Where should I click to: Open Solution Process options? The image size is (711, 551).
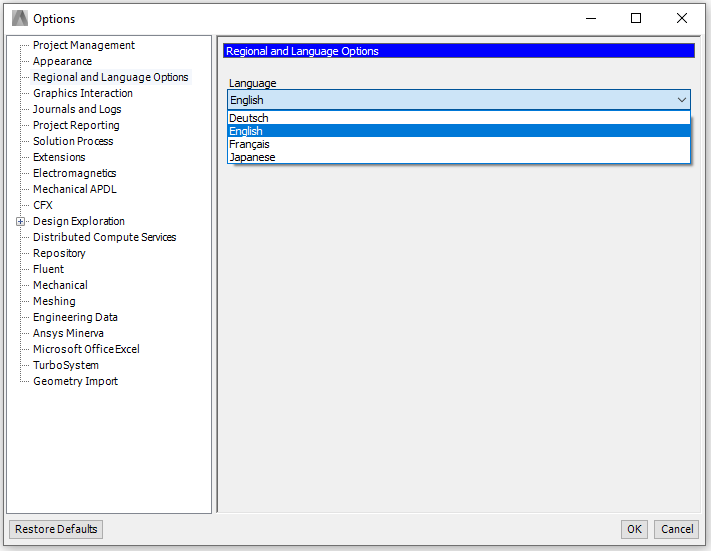[73, 141]
